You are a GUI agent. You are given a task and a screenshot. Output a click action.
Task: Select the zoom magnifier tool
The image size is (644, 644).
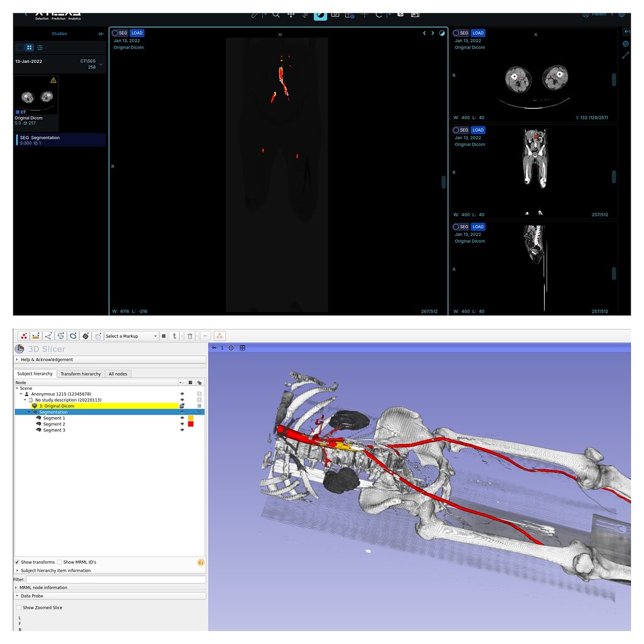(x=275, y=15)
